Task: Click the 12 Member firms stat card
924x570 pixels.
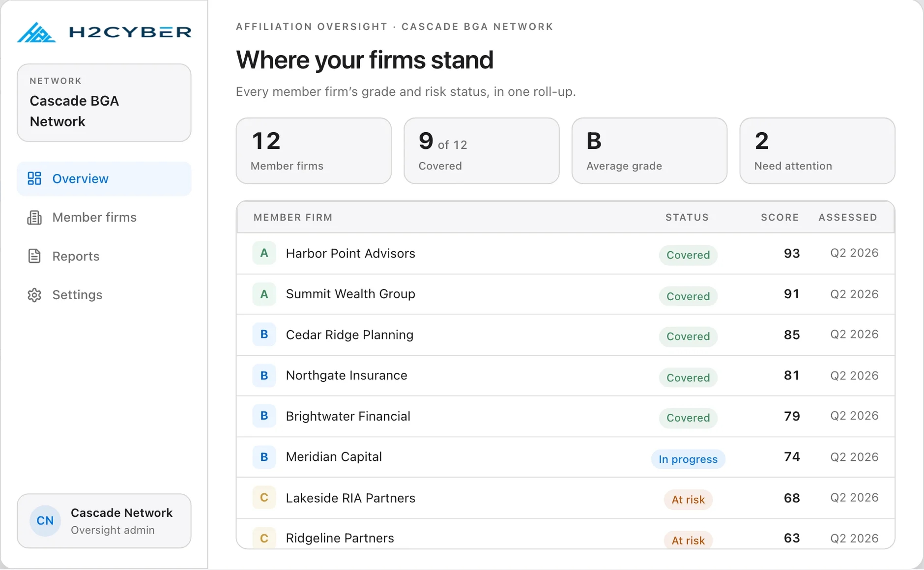Action: pos(314,151)
